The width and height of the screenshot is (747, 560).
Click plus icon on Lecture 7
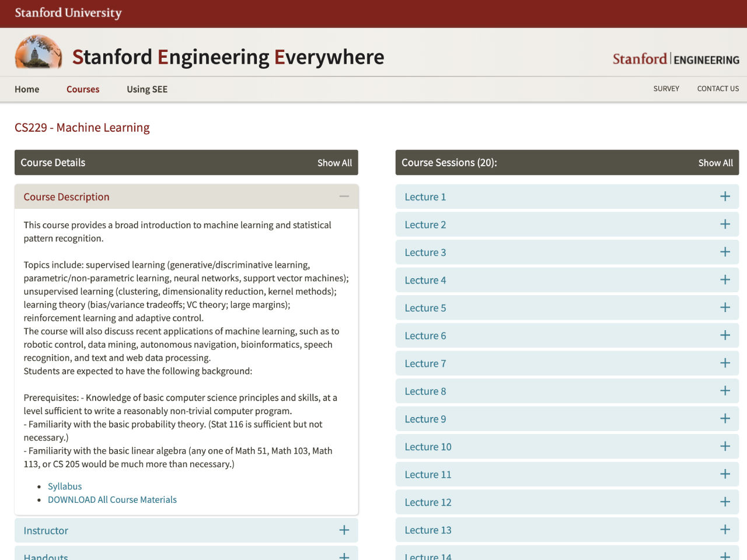725,363
